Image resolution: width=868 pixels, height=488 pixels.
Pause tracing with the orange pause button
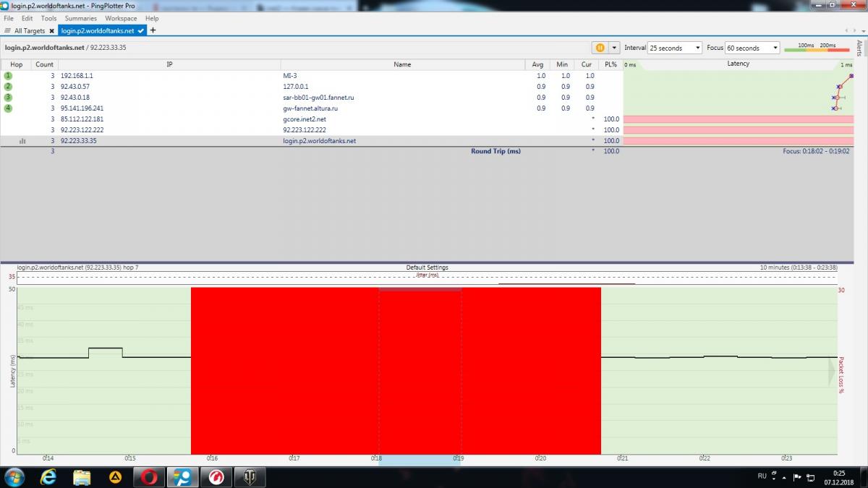point(600,48)
